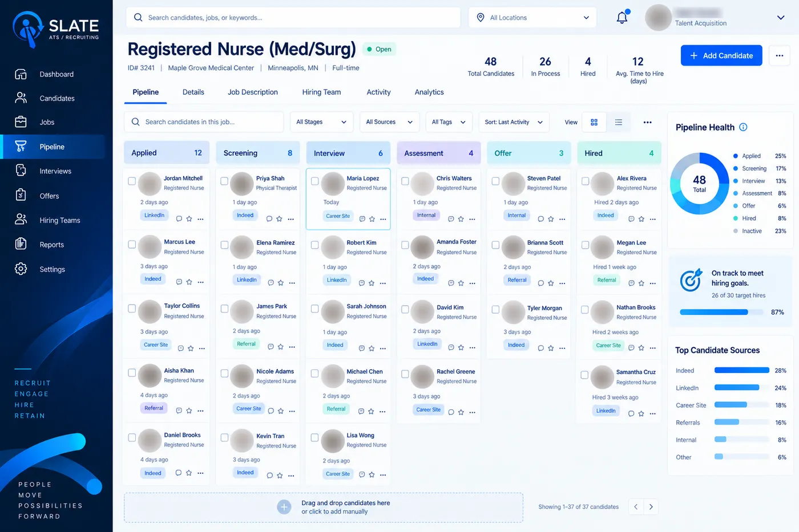Open pipeline toolbar more options menu

(647, 122)
